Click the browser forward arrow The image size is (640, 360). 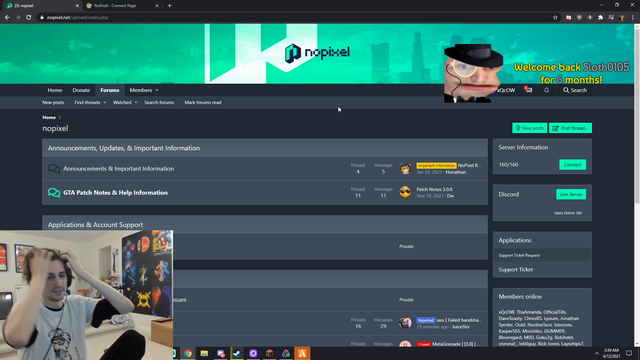(x=18, y=18)
